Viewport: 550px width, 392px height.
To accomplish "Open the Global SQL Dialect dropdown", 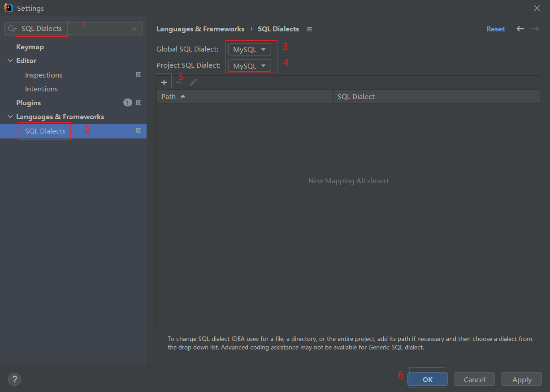I will coord(250,49).
